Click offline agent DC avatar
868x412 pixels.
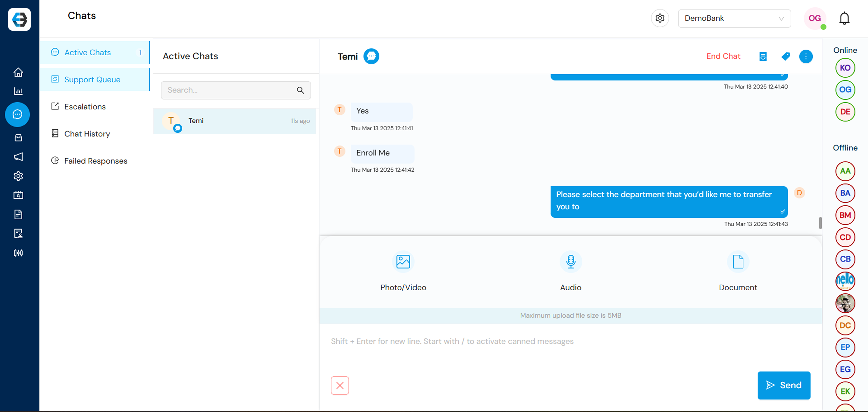(845, 325)
